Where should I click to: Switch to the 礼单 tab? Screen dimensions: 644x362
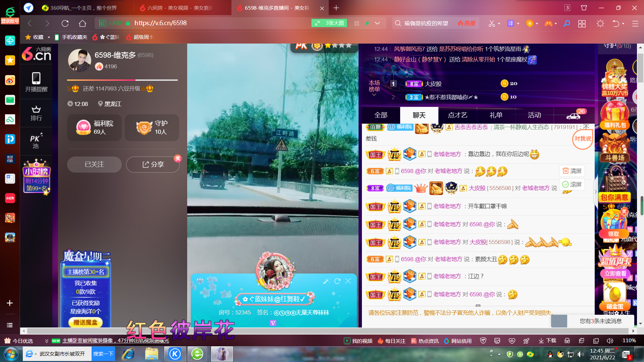click(x=496, y=115)
